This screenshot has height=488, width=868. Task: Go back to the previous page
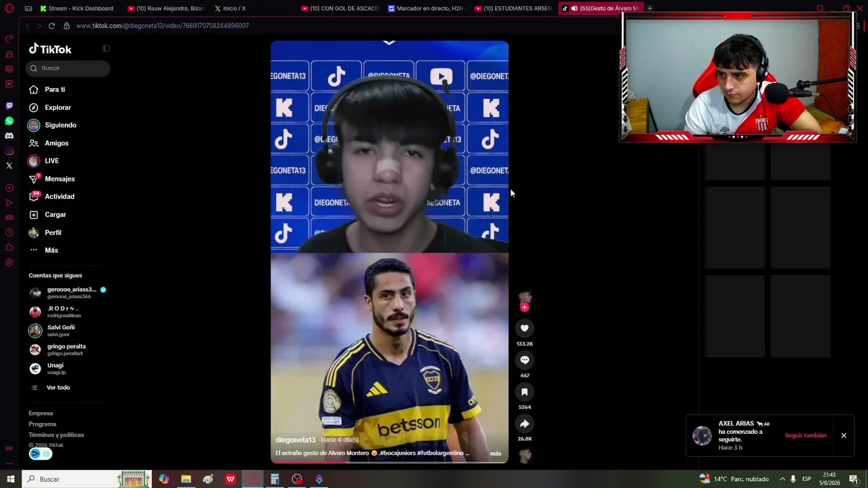pyautogui.click(x=27, y=26)
